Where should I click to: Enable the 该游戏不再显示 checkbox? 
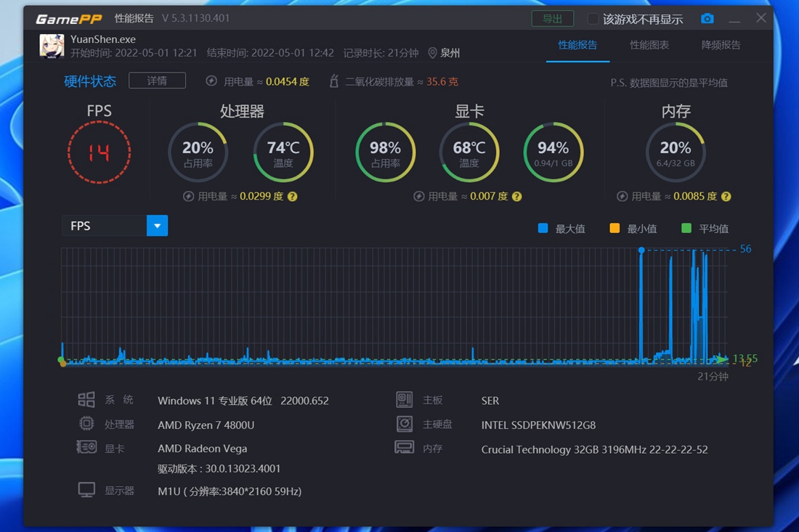pyautogui.click(x=593, y=19)
